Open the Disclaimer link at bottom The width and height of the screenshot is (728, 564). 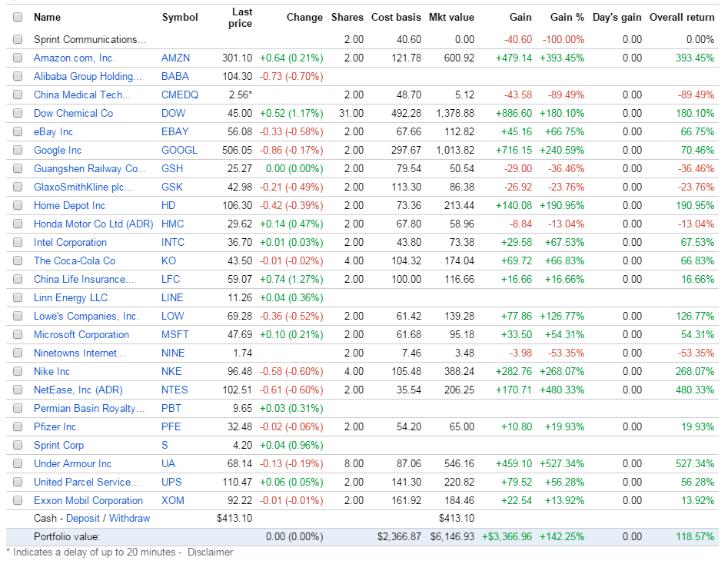211,552
